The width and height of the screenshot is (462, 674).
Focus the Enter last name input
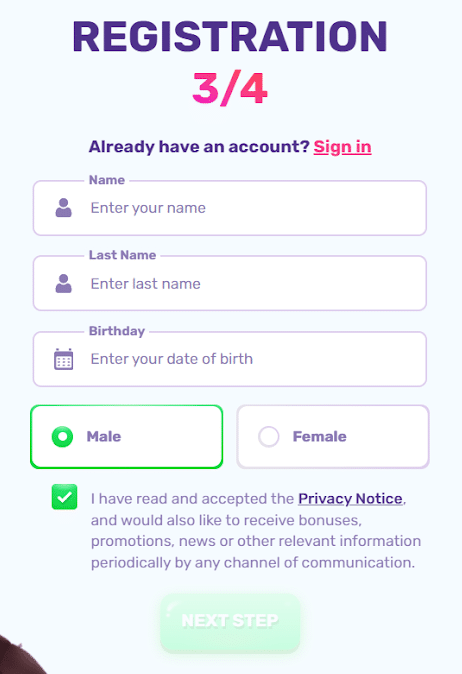click(x=230, y=284)
